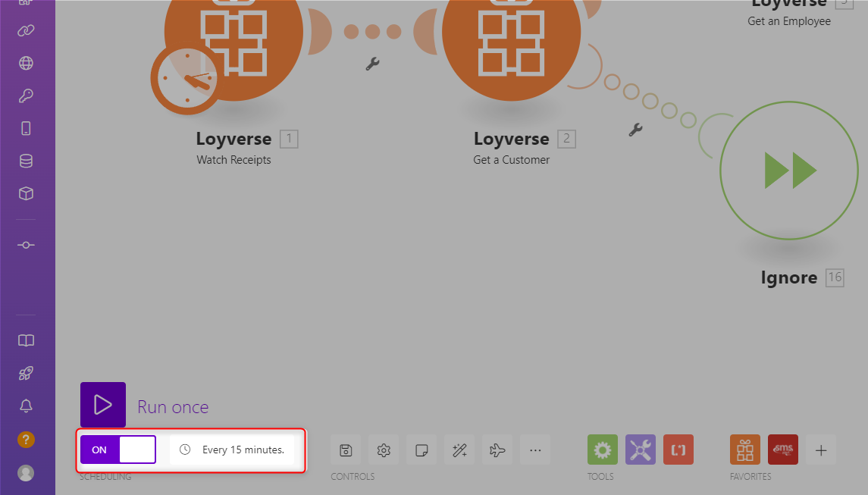Open the red Text parser brackets tool
This screenshot has width=868, height=495.
pyautogui.click(x=678, y=450)
